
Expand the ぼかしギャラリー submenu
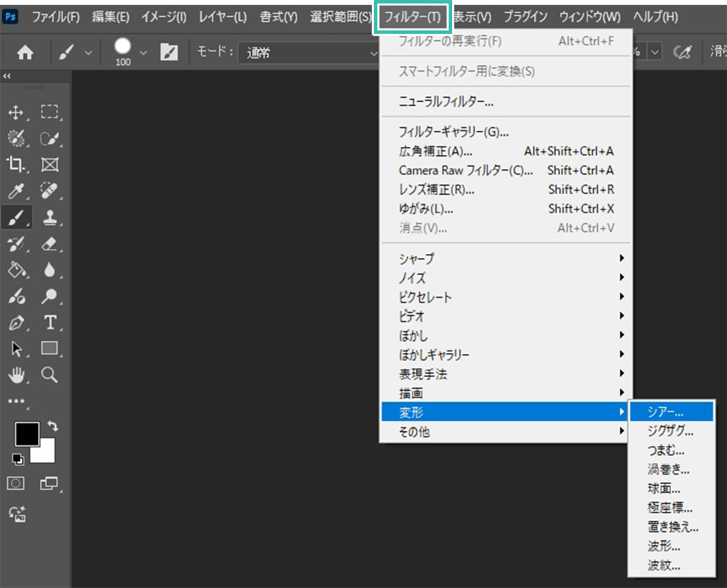pyautogui.click(x=506, y=355)
